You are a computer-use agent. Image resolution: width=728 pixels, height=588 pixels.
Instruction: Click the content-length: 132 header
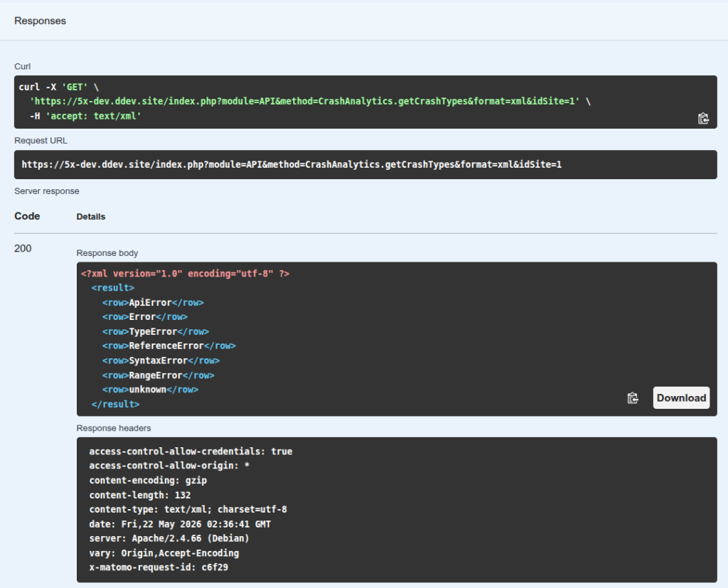tap(140, 495)
